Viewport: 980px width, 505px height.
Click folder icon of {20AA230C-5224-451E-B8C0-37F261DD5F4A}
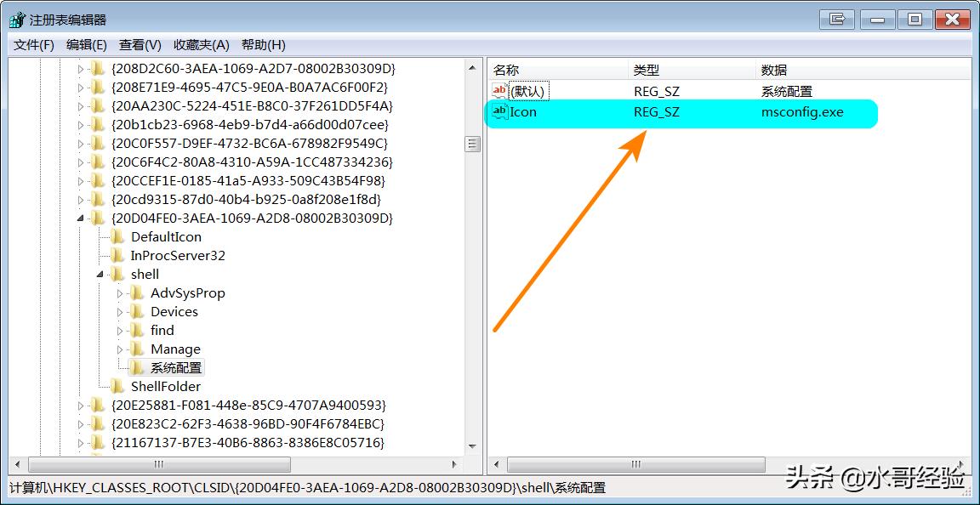(98, 106)
